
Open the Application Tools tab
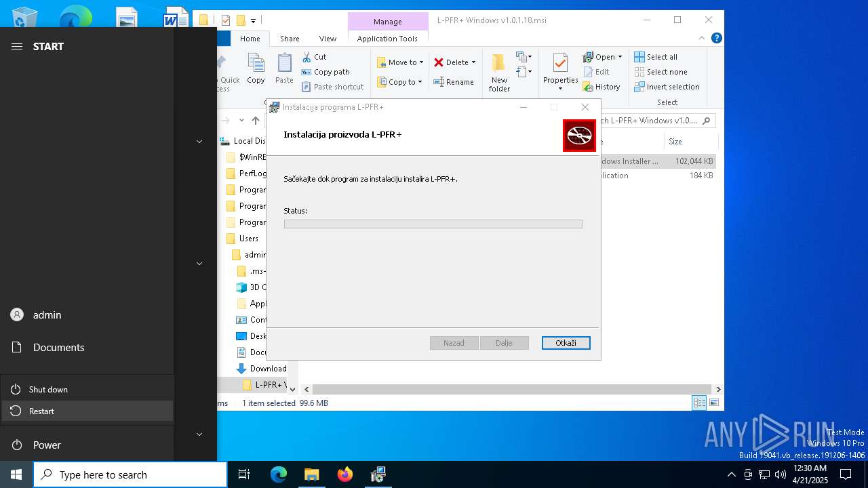point(387,39)
